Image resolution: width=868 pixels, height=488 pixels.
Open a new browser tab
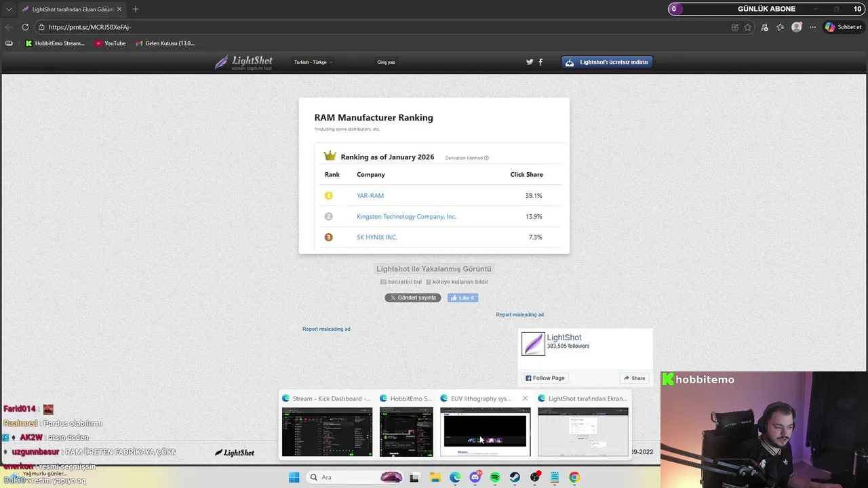coord(136,9)
